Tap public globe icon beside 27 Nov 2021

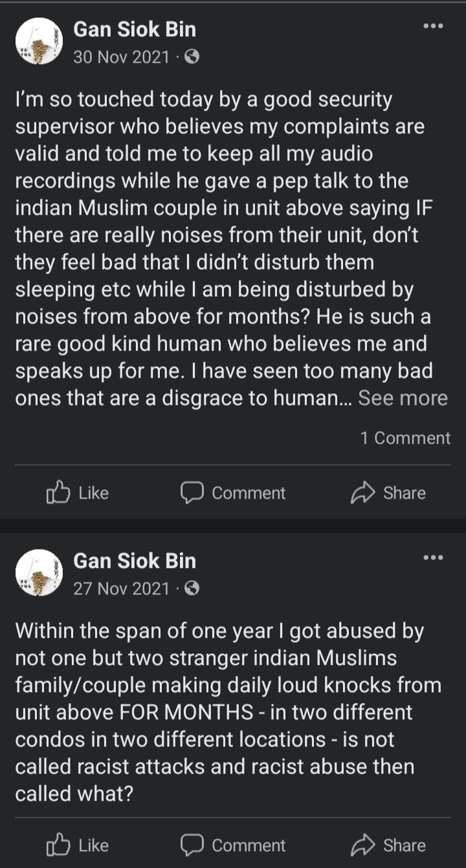coord(192,589)
